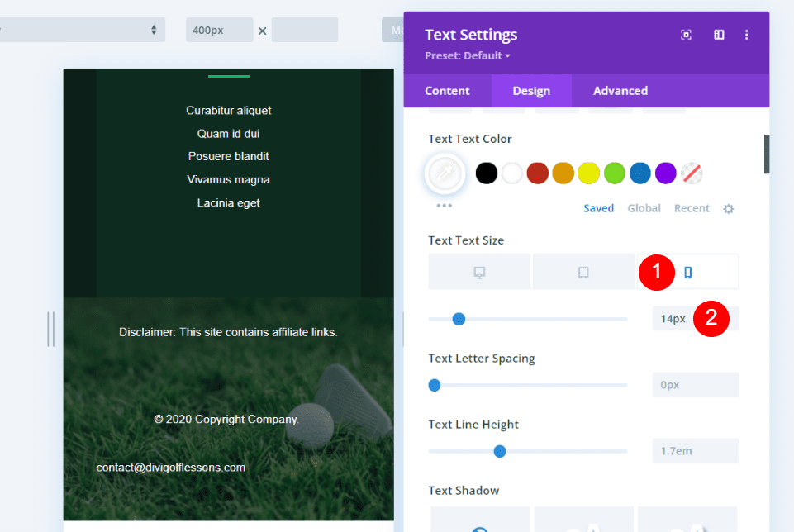Click the right-side scrollbar of the panel
794x532 pixels.
[x=767, y=154]
